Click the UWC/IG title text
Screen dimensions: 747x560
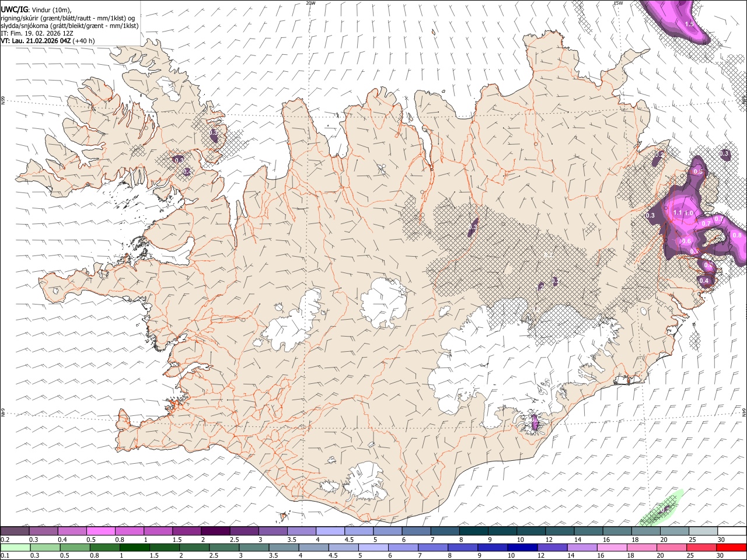pyautogui.click(x=14, y=10)
